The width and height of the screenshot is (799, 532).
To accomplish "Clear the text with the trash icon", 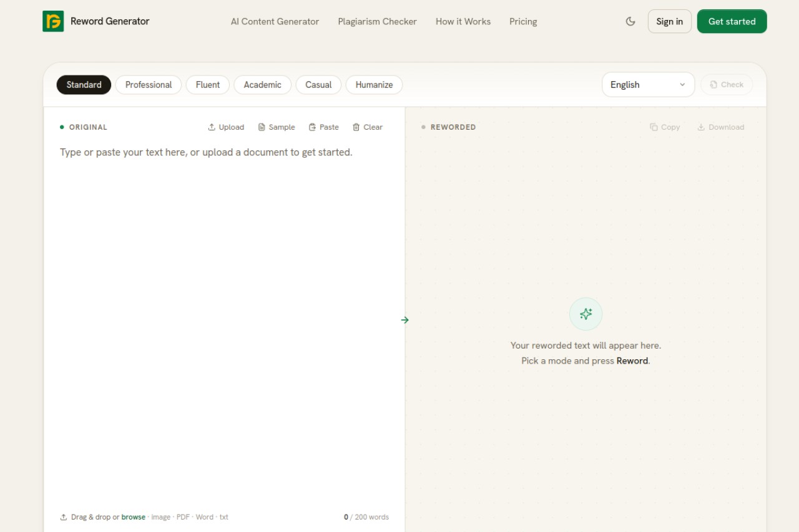I will [356, 127].
